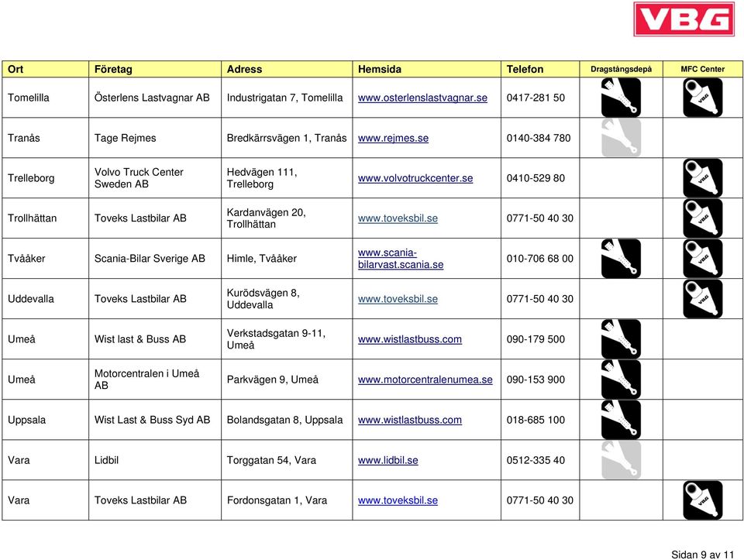Screen dimensions: 744x560
Task: Click the MFC Center column header
Action: tap(703, 69)
